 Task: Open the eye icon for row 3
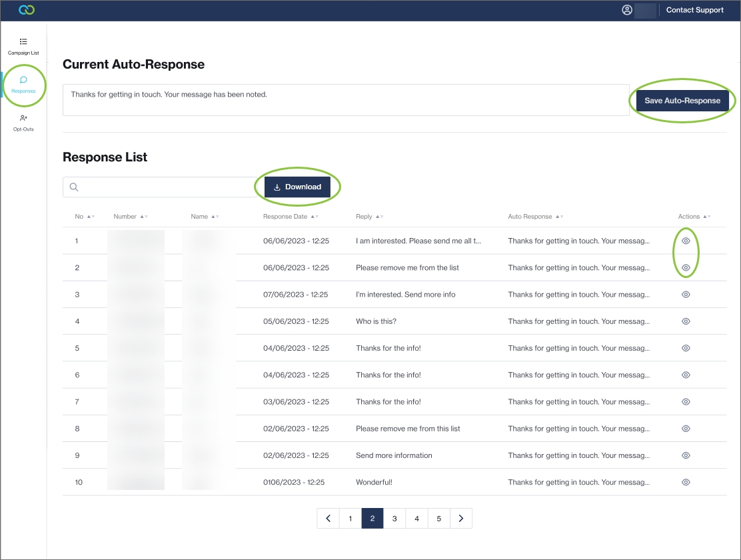coord(686,295)
